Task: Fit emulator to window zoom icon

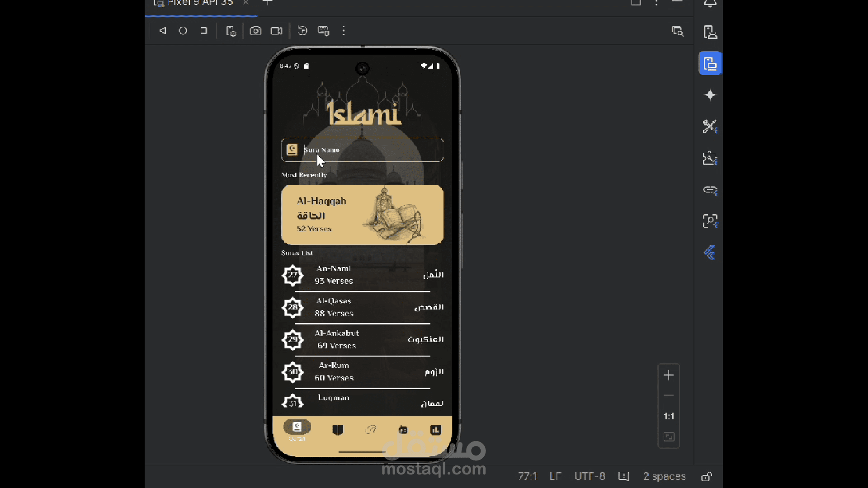Action: coord(669,437)
